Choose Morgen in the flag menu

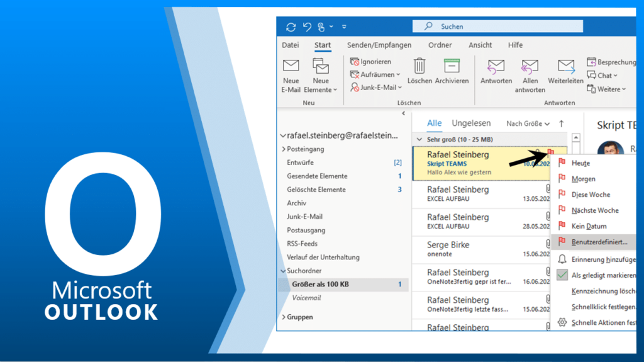[594, 179]
